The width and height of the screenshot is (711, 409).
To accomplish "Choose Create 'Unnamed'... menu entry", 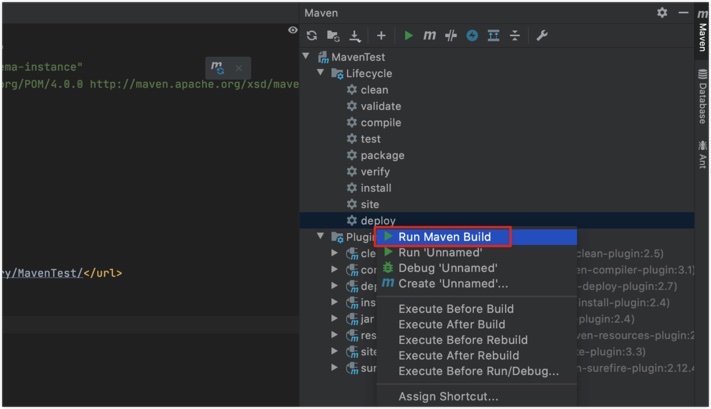I will click(477, 283).
